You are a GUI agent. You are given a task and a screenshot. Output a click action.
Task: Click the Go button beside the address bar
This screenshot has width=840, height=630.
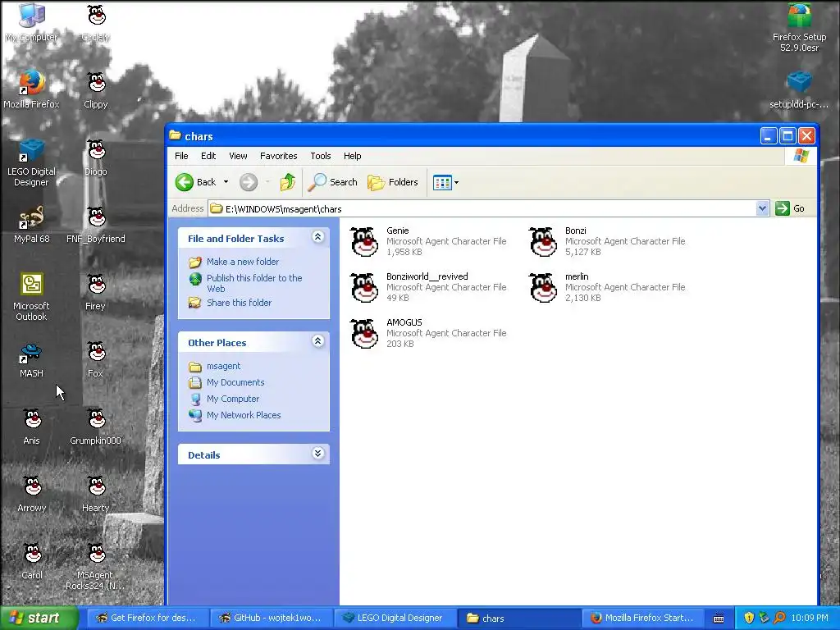click(x=790, y=208)
